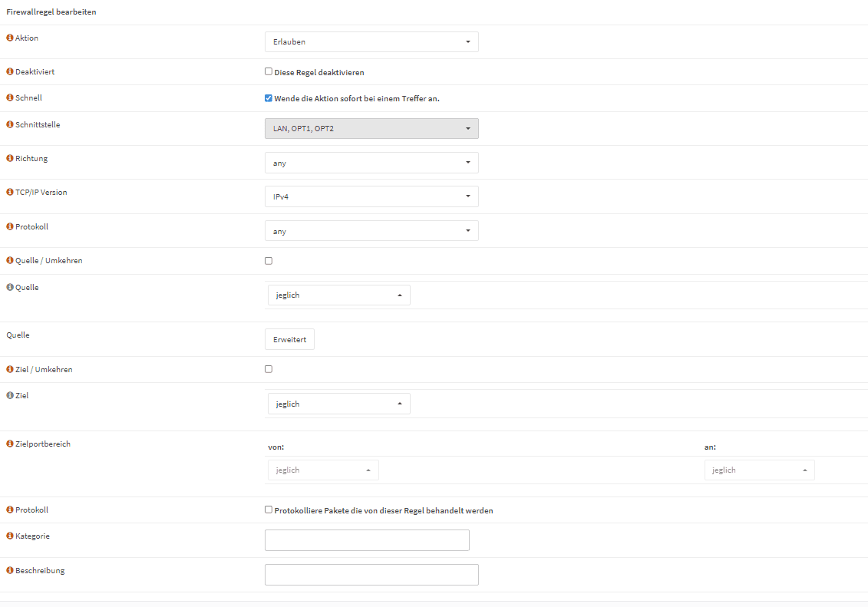Open the Richtung dropdown showing any
868x607 pixels.
point(371,163)
